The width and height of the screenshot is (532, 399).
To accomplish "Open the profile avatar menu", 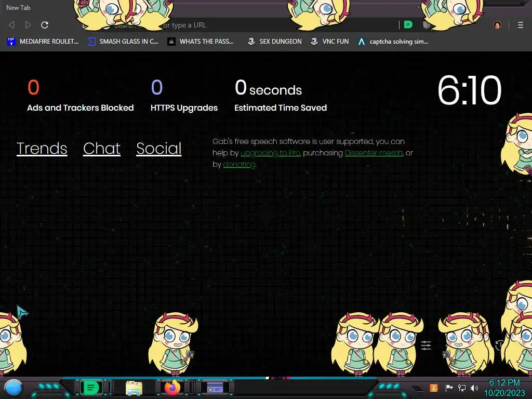I will (497, 25).
